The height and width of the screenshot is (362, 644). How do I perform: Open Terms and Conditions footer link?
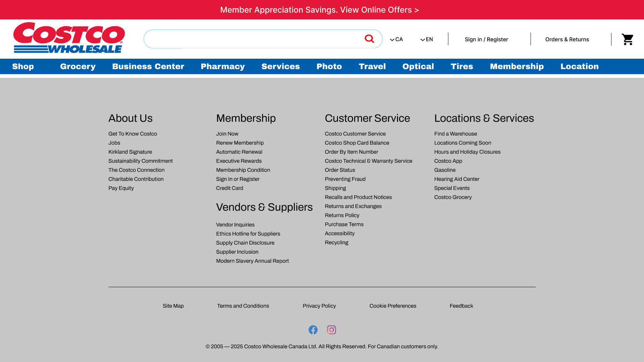(x=243, y=306)
